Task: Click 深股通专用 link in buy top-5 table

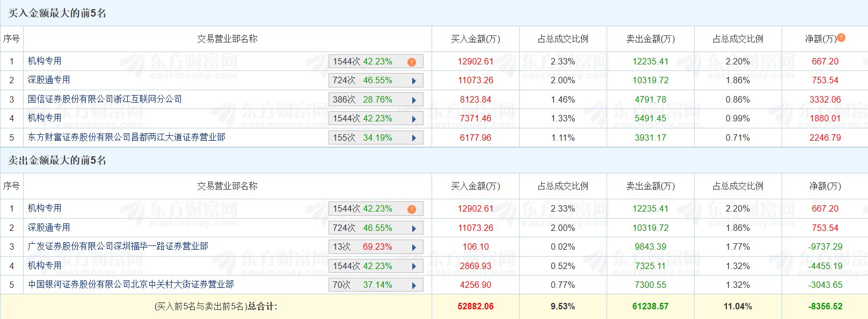Action: coord(49,80)
